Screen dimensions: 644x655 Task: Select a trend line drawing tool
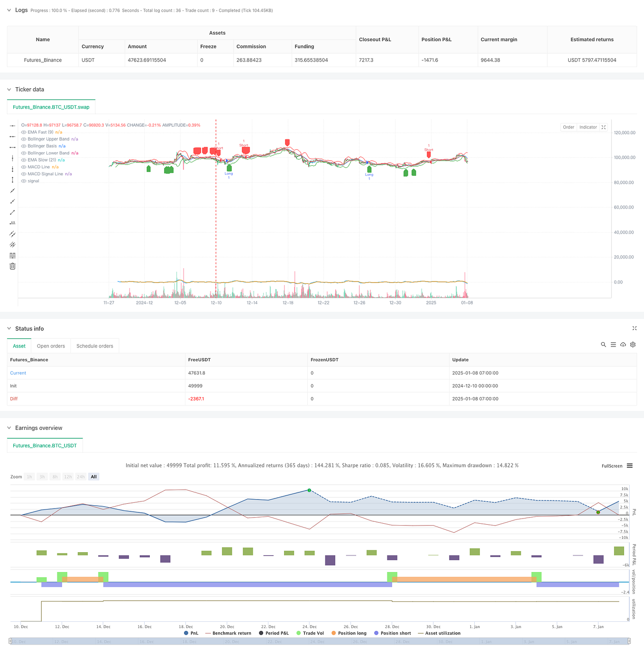[12, 191]
